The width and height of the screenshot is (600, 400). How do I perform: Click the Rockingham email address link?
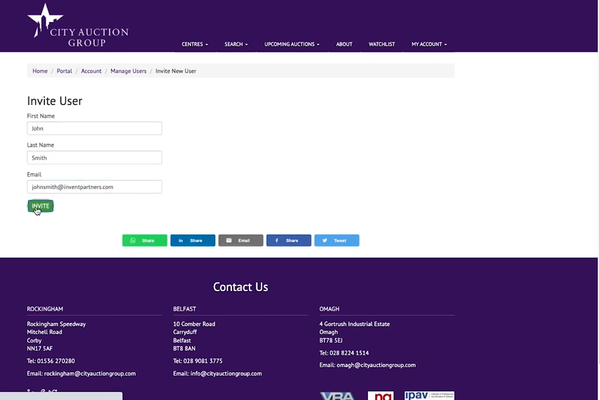tap(90, 374)
